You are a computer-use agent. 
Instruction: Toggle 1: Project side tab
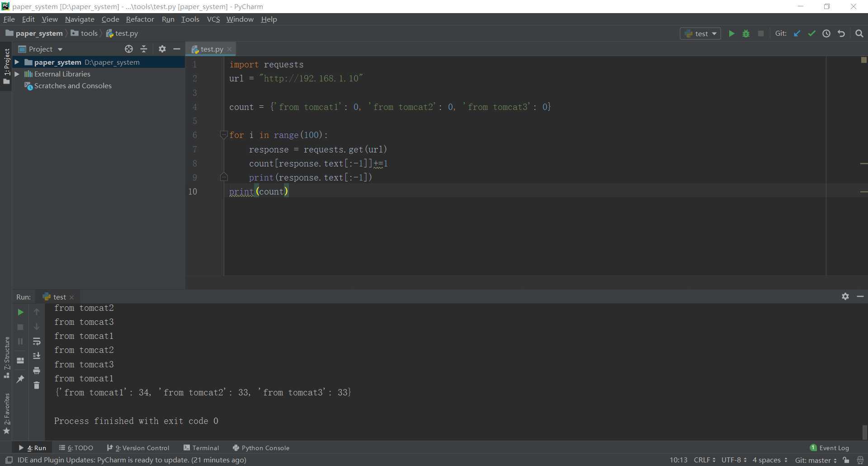point(6,67)
